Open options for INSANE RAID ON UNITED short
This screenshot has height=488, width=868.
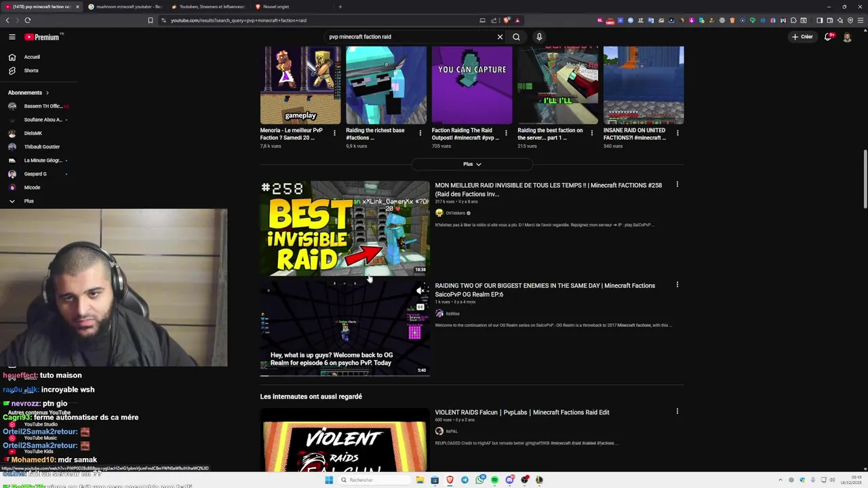click(x=677, y=133)
